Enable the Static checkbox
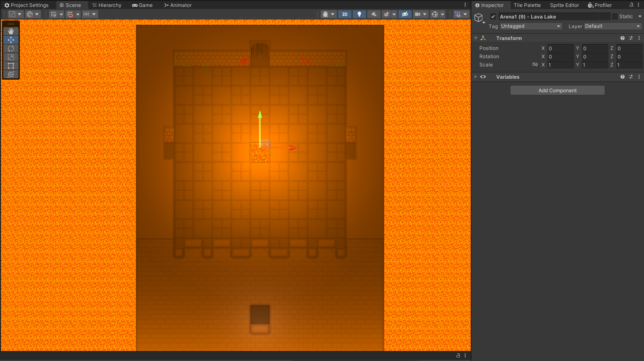The width and height of the screenshot is (644, 361). tap(615, 17)
